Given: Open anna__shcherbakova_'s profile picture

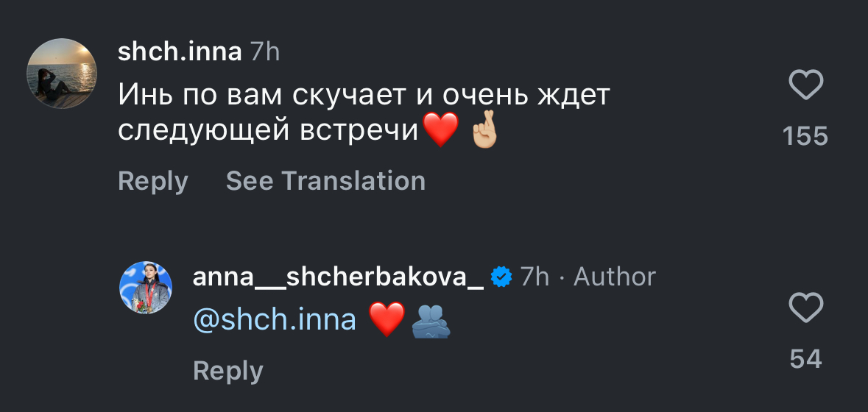Looking at the screenshot, I should [146, 287].
